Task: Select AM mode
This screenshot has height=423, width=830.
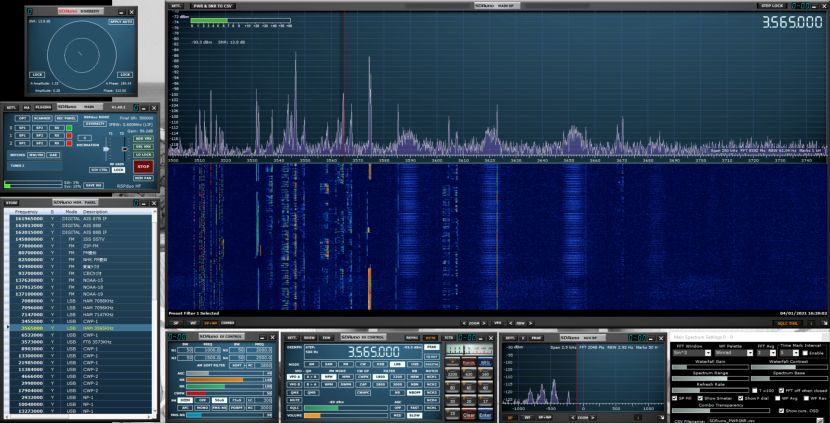Action: (x=312, y=364)
